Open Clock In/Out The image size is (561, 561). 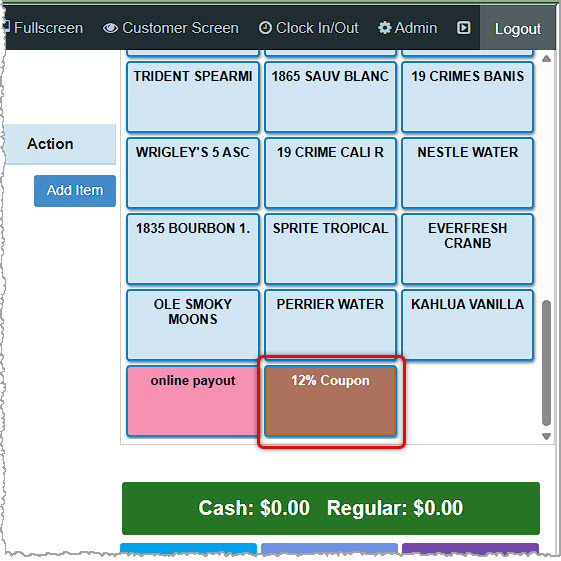pos(308,28)
